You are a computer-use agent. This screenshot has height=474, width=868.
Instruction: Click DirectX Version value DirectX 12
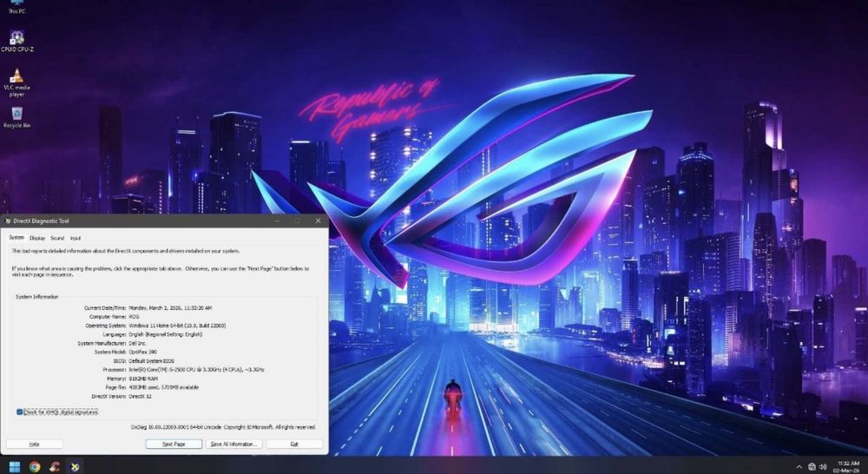pos(140,397)
